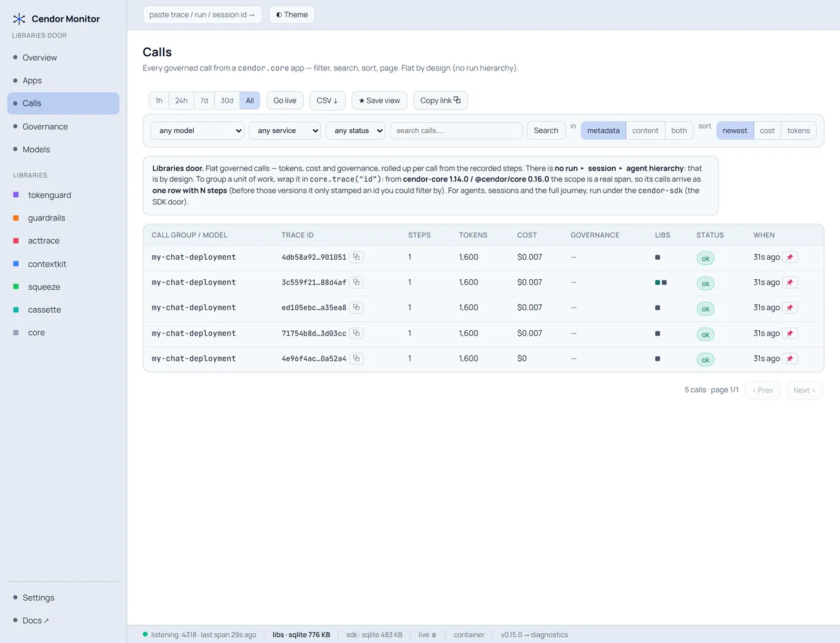The image size is (840, 643).
Task: Click Copy link button
Action: click(x=440, y=100)
